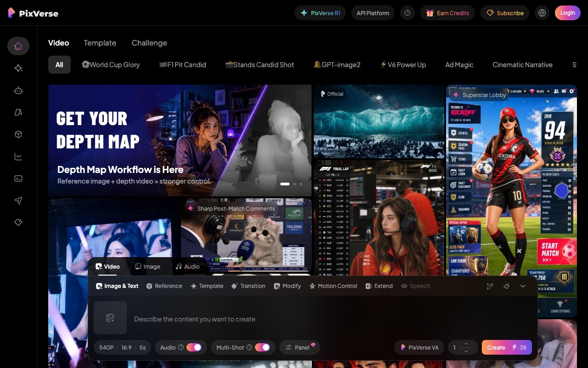Click the Subscribe button
The image size is (588, 368).
click(505, 13)
